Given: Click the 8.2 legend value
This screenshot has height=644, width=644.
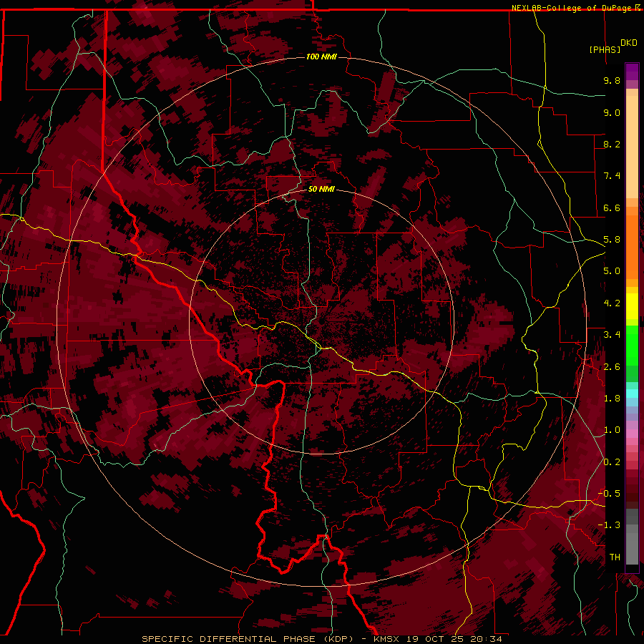Looking at the screenshot, I should click(x=612, y=144).
